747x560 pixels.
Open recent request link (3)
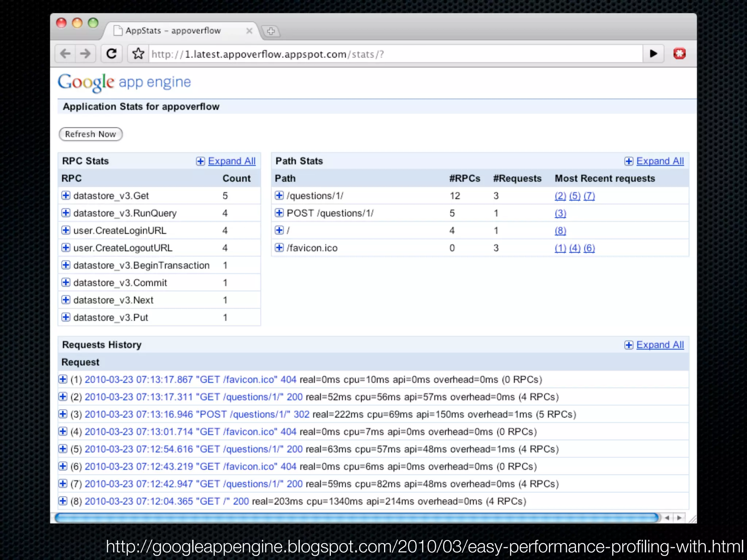[x=560, y=213]
